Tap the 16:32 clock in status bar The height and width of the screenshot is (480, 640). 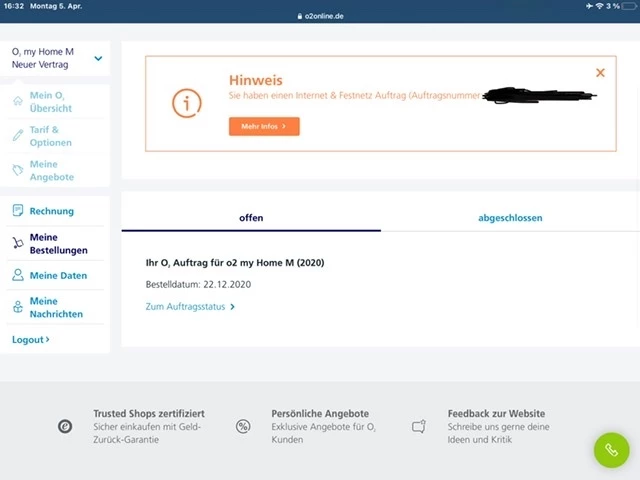(x=14, y=6)
